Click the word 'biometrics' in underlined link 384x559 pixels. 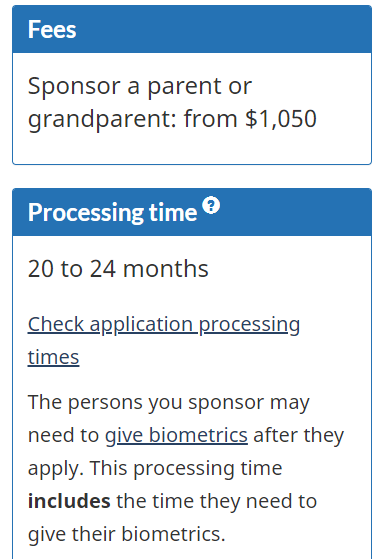coord(198,435)
